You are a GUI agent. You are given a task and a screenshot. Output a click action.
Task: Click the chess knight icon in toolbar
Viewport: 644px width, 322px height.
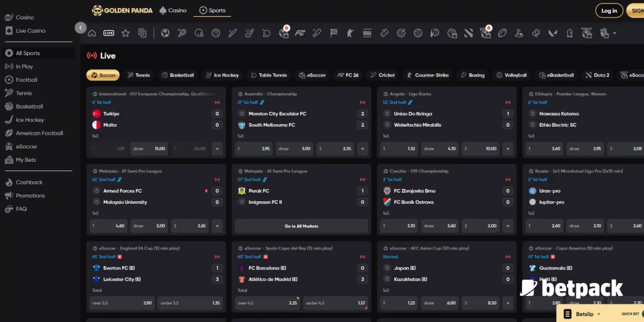coord(570,33)
